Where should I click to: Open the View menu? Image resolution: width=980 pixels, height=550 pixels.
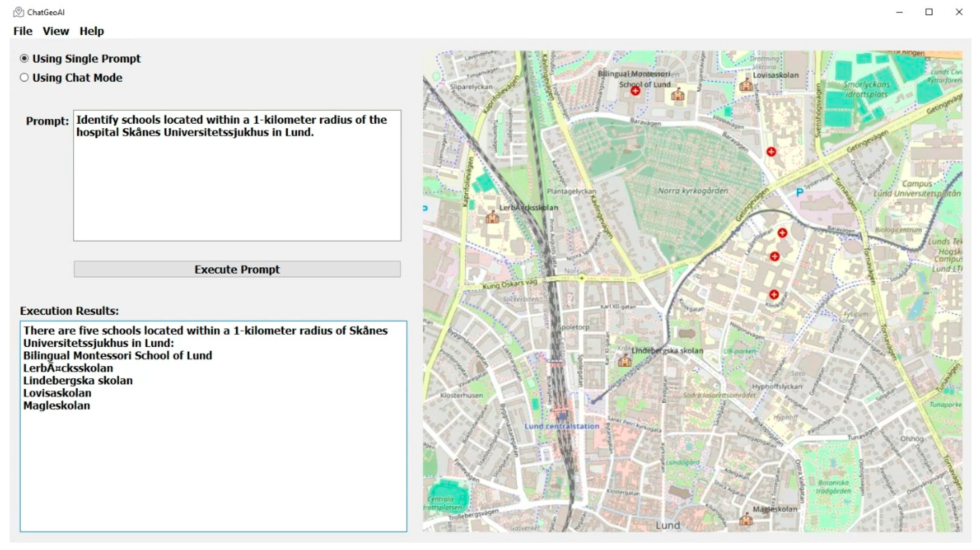click(x=56, y=31)
